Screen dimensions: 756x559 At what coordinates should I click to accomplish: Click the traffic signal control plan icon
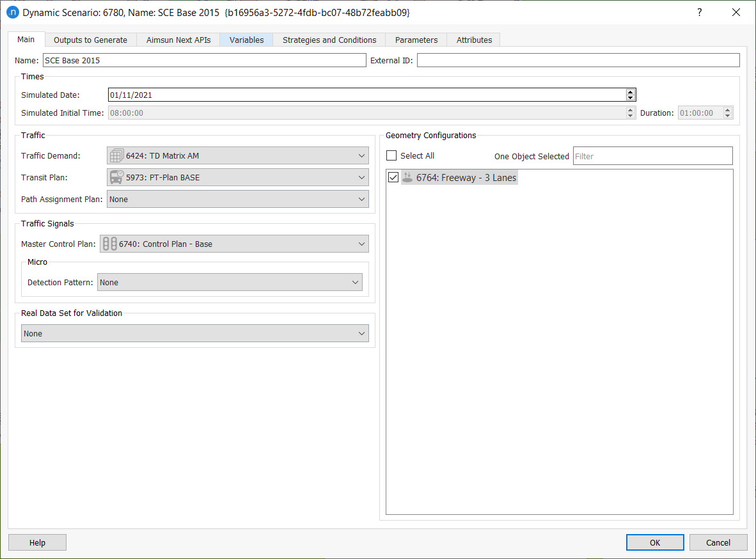109,244
